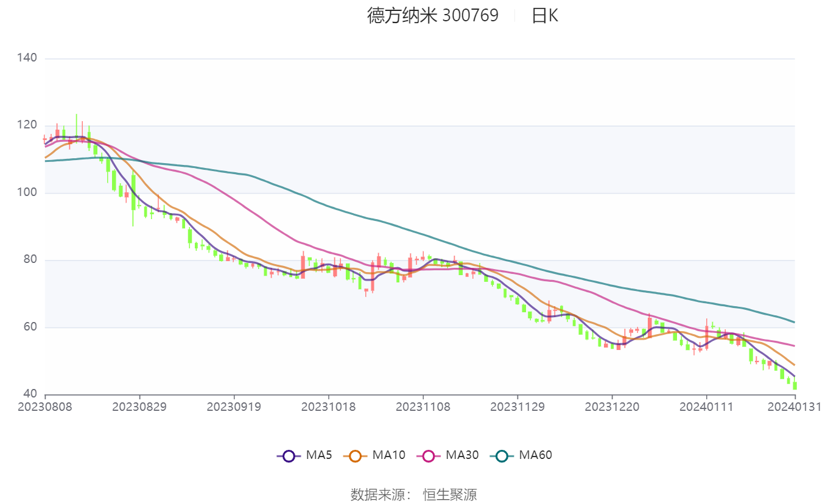828x504 pixels.
Task: Click the last candlestick on 20240131
Action: 795,383
